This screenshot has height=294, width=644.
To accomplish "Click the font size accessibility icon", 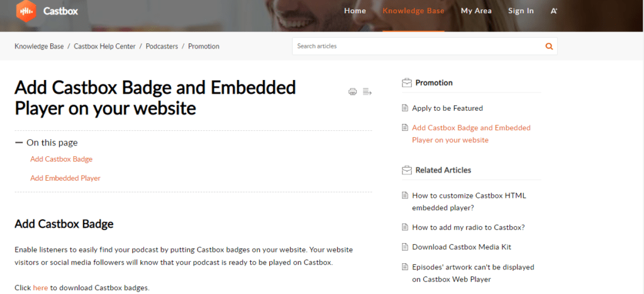I will (x=553, y=11).
